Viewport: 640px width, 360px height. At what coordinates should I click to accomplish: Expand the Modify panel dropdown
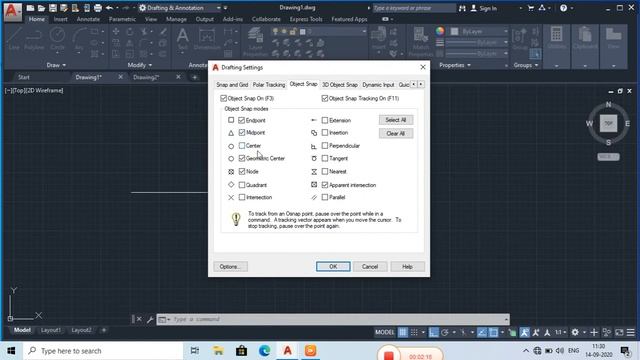point(140,65)
